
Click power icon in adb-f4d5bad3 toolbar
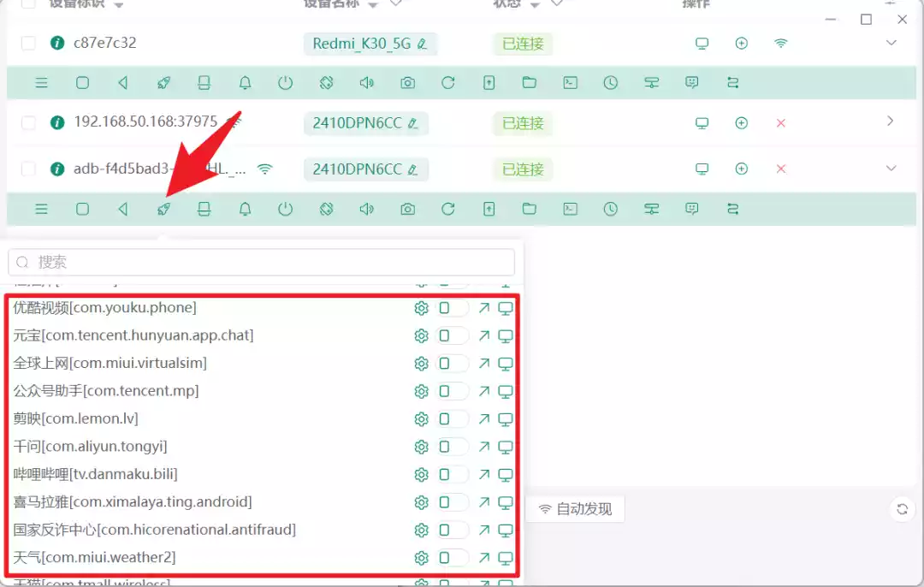(285, 209)
